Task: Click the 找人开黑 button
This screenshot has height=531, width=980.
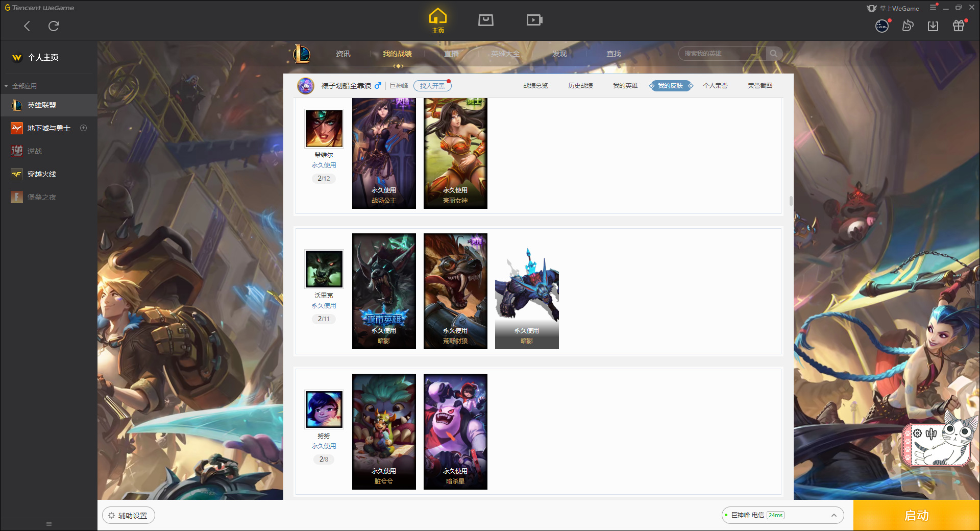Action: pos(432,86)
